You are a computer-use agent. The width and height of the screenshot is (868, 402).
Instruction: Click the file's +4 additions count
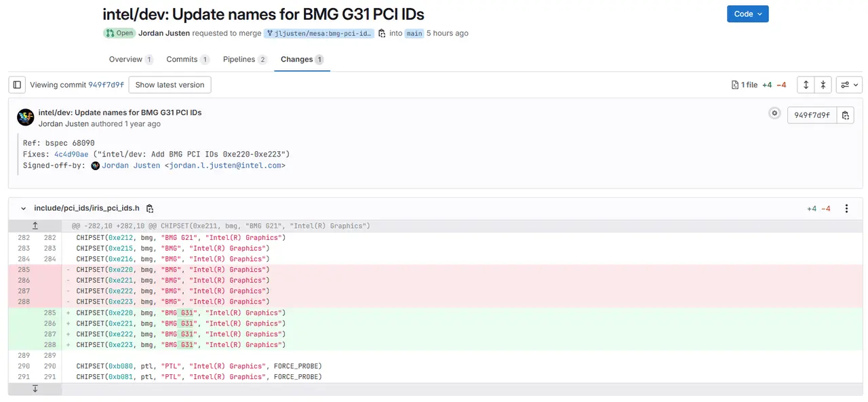point(812,209)
